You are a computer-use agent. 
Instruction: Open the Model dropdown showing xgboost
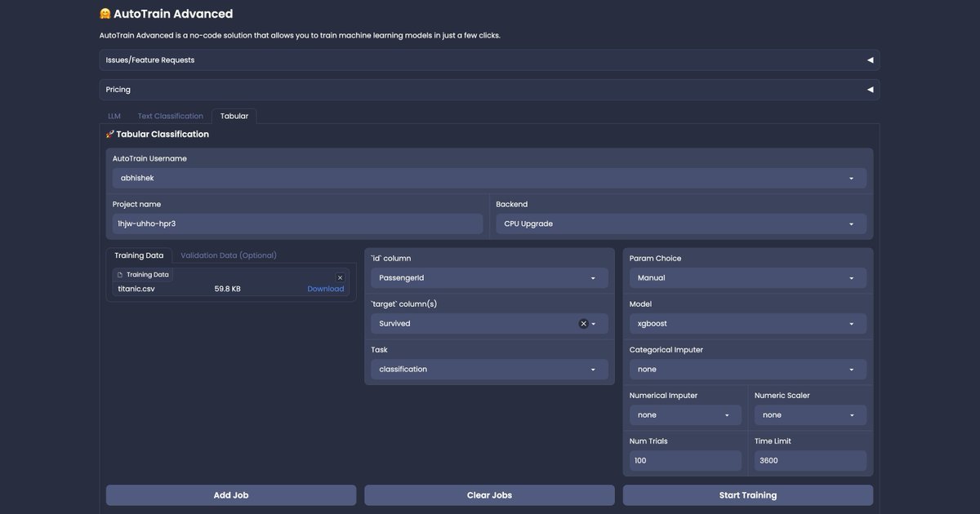tap(747, 324)
